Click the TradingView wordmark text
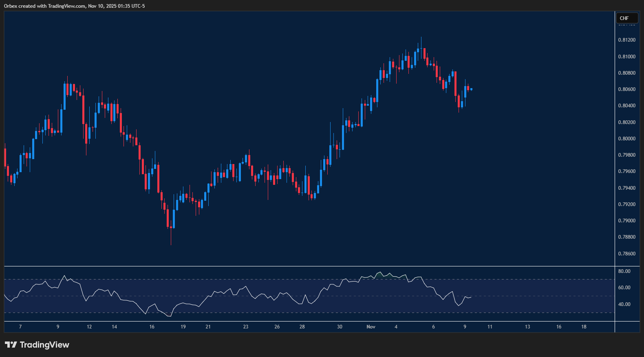Viewport: 644px width, 357px height. pyautogui.click(x=44, y=345)
